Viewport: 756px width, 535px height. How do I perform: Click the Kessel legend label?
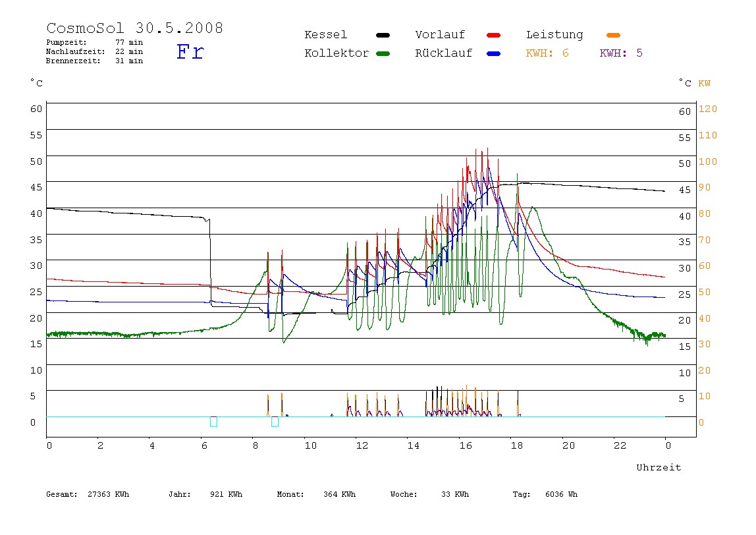pyautogui.click(x=325, y=35)
